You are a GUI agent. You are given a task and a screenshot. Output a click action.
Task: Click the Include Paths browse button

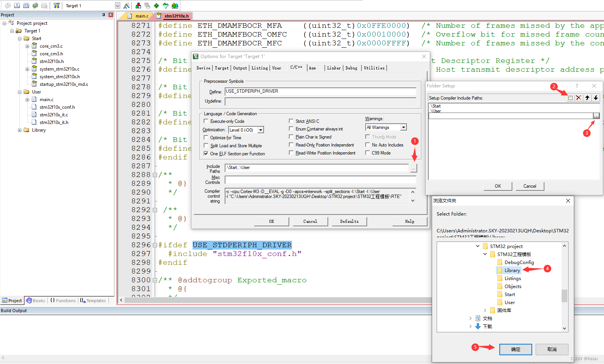413,168
